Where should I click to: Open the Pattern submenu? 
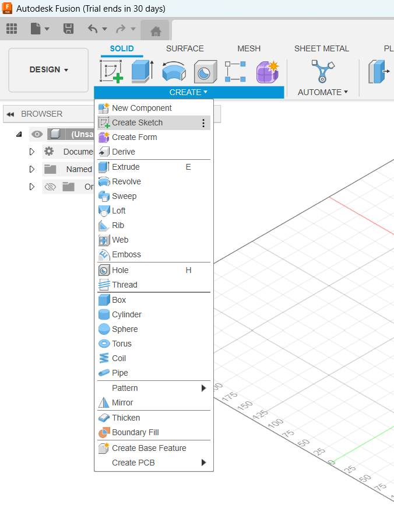pos(154,388)
